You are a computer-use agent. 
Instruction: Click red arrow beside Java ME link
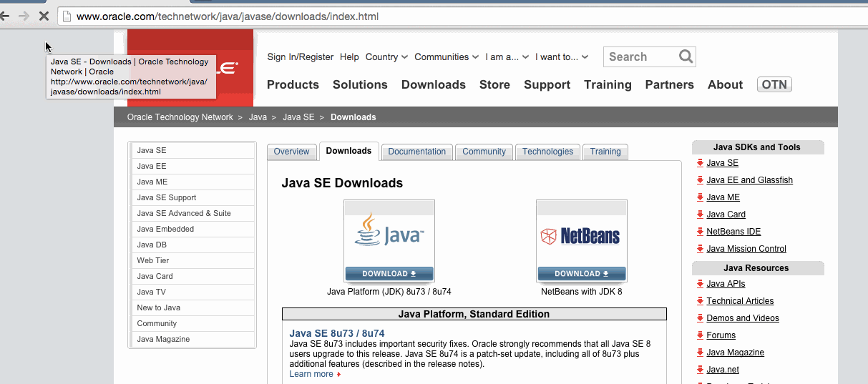(x=701, y=197)
